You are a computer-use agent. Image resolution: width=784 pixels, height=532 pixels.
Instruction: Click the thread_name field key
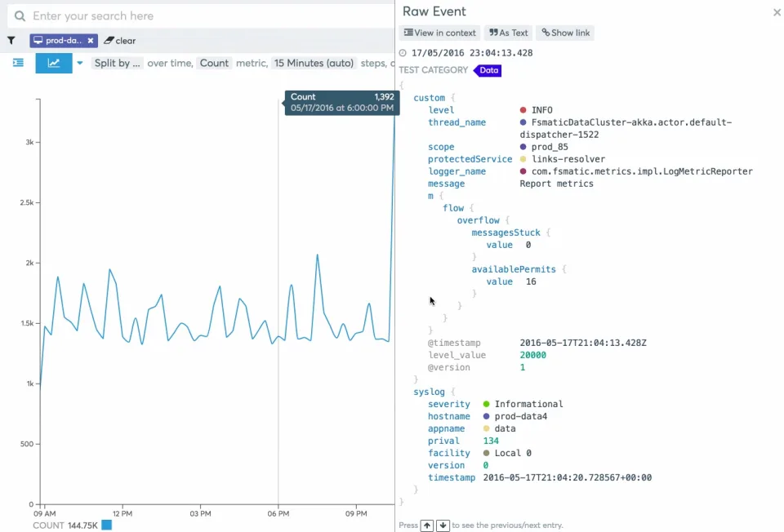457,122
